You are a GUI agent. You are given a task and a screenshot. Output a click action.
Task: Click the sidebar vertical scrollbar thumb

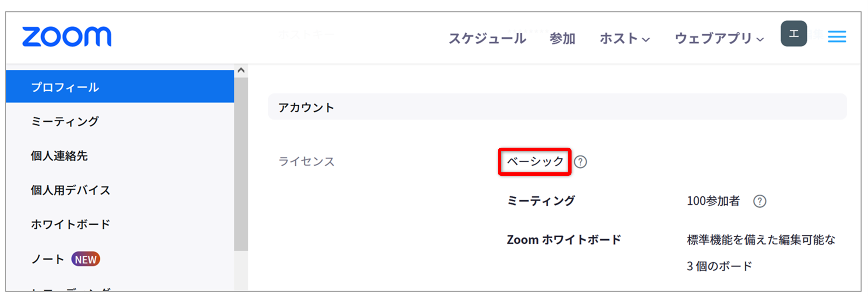tap(241, 164)
